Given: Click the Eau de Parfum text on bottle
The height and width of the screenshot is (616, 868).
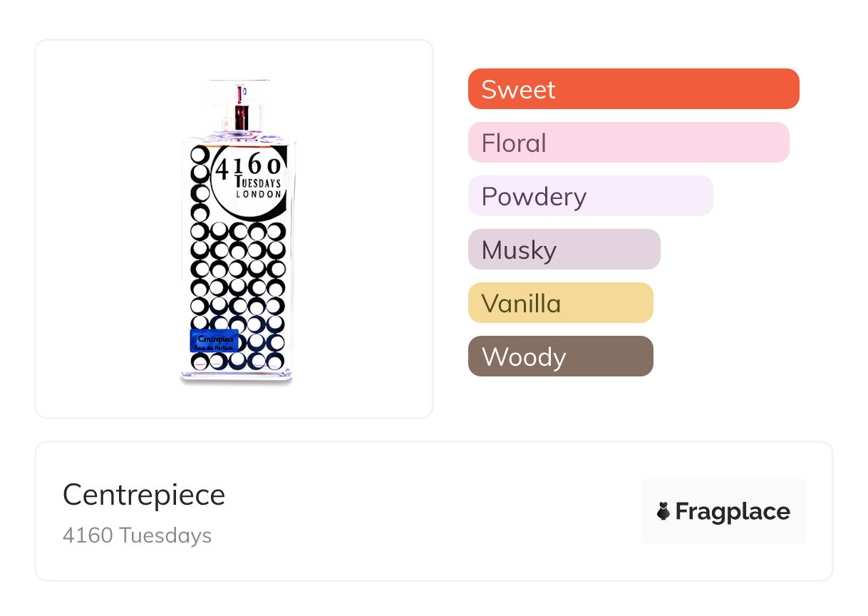Looking at the screenshot, I should click(x=215, y=347).
